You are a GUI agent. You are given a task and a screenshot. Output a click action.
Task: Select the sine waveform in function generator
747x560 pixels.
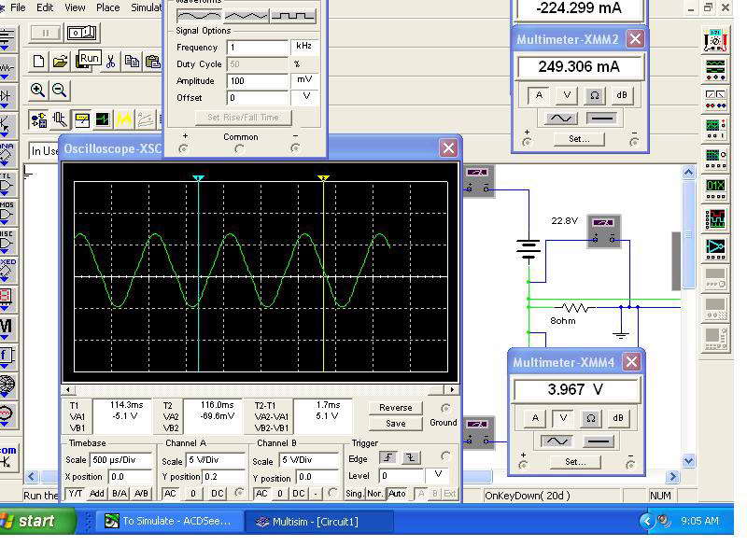pyautogui.click(x=199, y=16)
